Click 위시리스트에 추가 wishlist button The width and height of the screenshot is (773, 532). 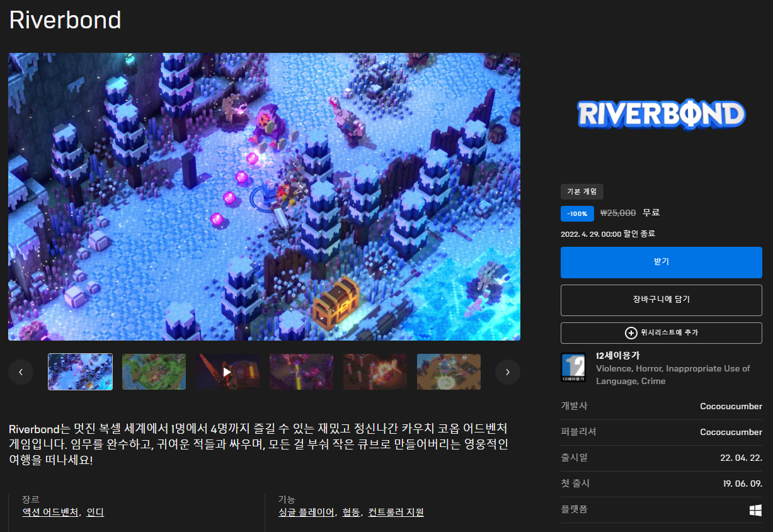pos(661,333)
